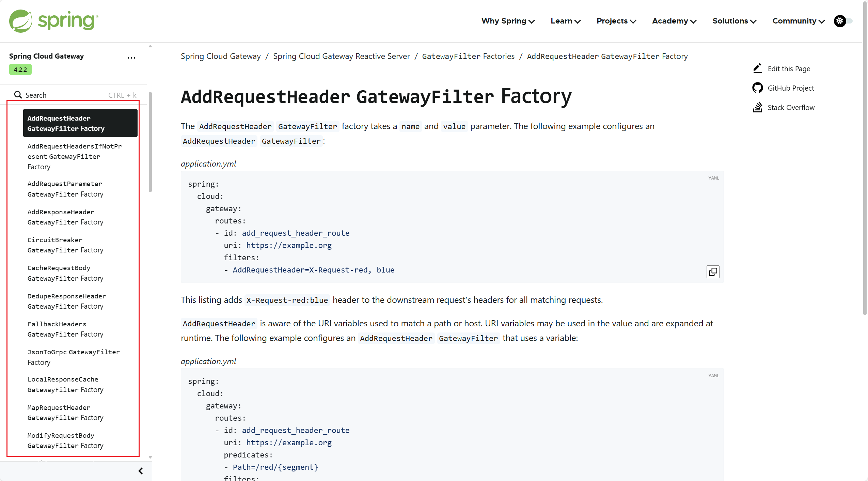Select CircuitBreaker GatewayFilter Factory in the sidebar
The height and width of the screenshot is (481, 868).
(x=65, y=245)
